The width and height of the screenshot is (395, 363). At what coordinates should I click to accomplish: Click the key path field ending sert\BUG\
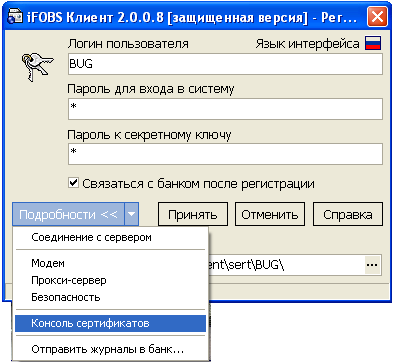pyautogui.click(x=287, y=265)
